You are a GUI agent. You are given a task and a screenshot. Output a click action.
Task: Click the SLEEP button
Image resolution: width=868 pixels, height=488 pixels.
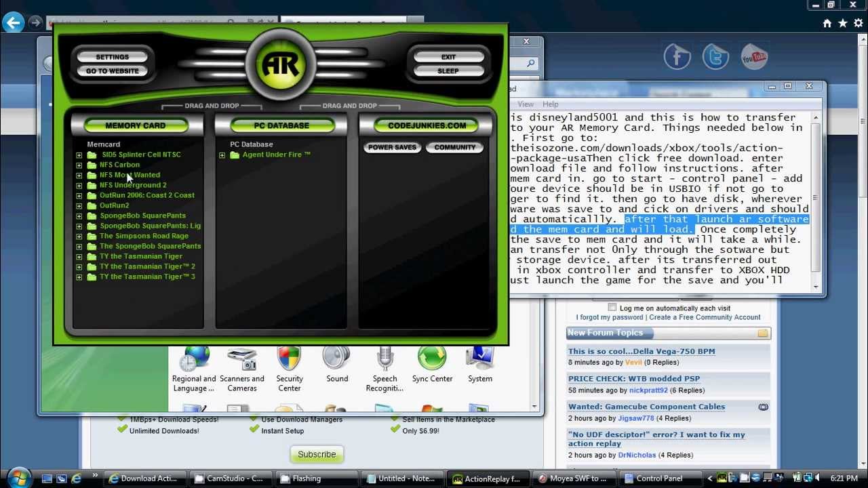[448, 70]
